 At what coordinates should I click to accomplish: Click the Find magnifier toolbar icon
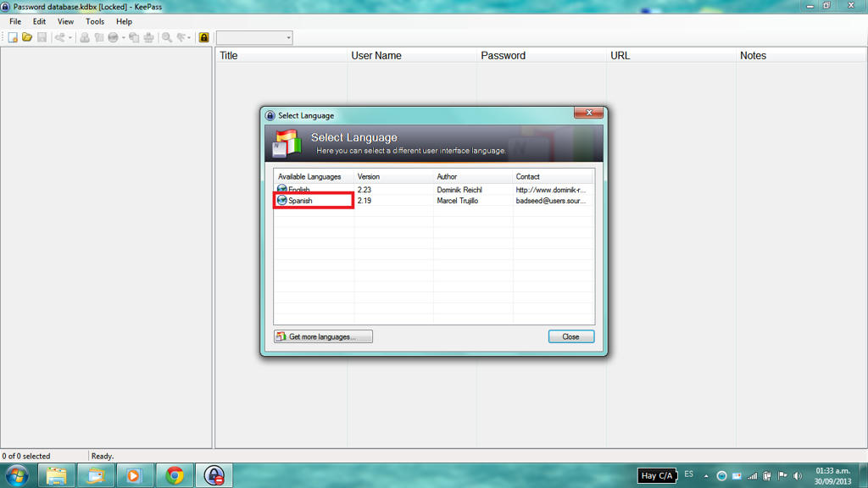click(166, 37)
